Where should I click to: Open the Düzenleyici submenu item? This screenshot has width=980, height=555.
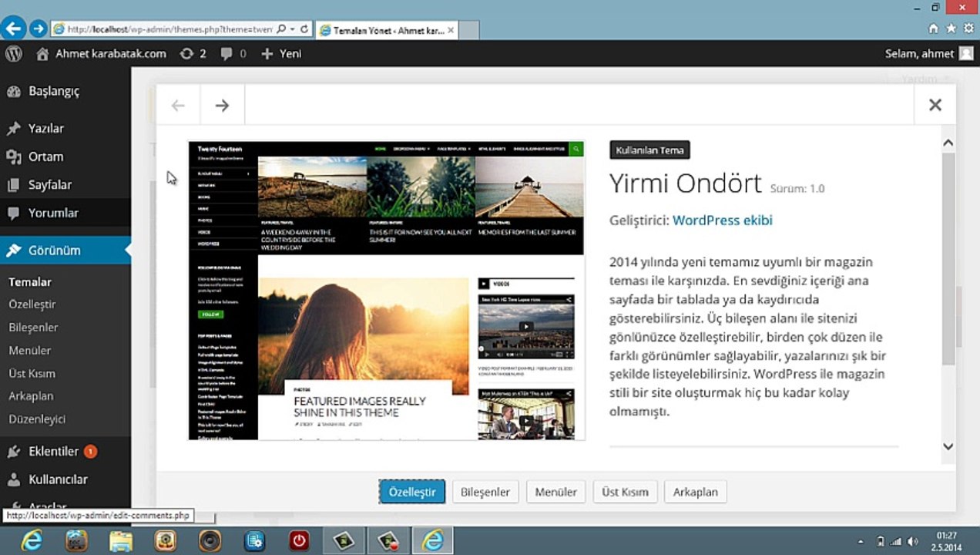37,419
